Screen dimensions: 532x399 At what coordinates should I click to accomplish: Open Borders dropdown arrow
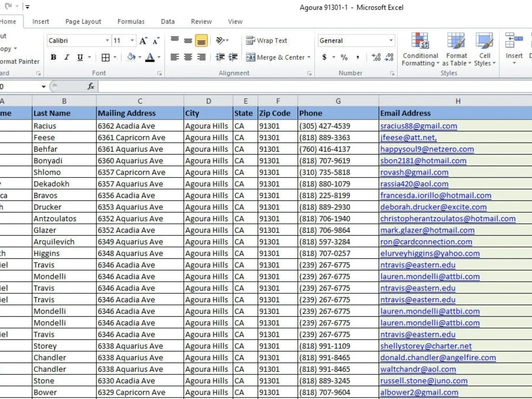(115, 57)
